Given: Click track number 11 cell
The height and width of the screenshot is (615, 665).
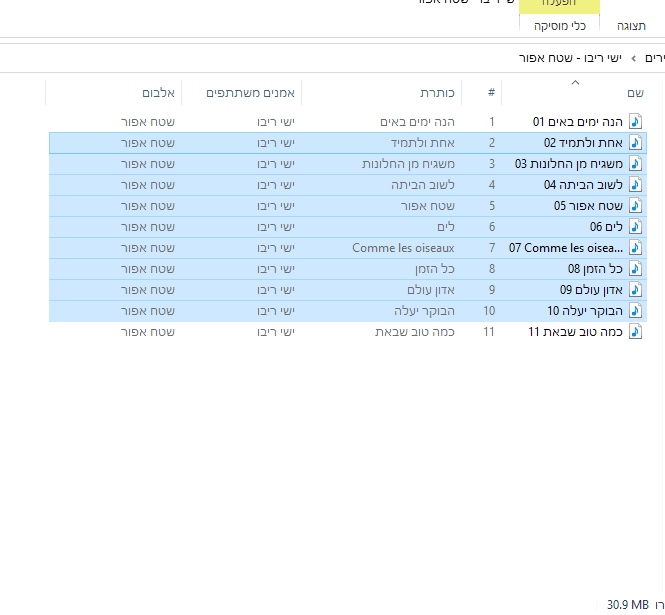Looking at the screenshot, I should (x=489, y=332).
